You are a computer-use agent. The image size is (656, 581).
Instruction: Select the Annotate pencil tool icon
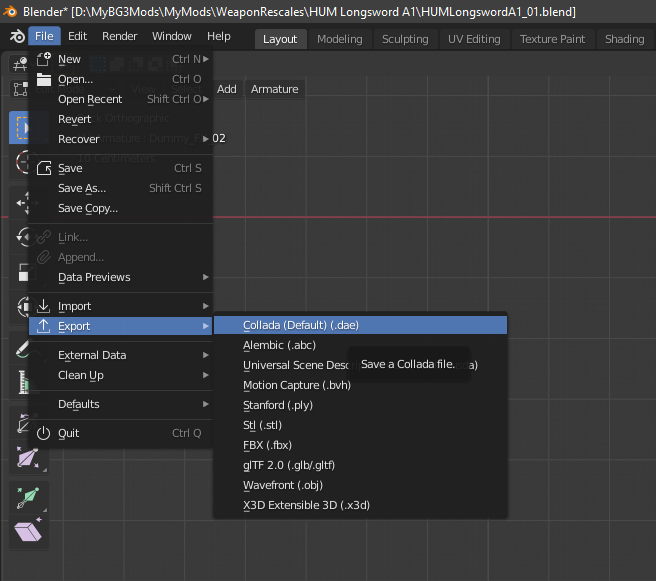click(23, 350)
